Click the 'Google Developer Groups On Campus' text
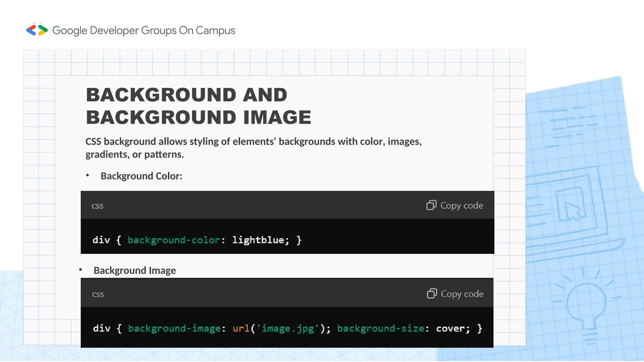The height and width of the screenshot is (362, 644). click(143, 30)
